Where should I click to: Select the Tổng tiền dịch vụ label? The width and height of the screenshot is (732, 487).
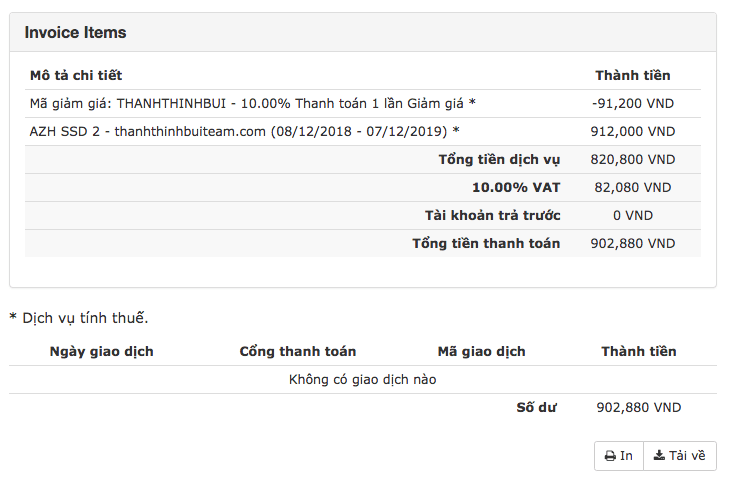[499, 159]
